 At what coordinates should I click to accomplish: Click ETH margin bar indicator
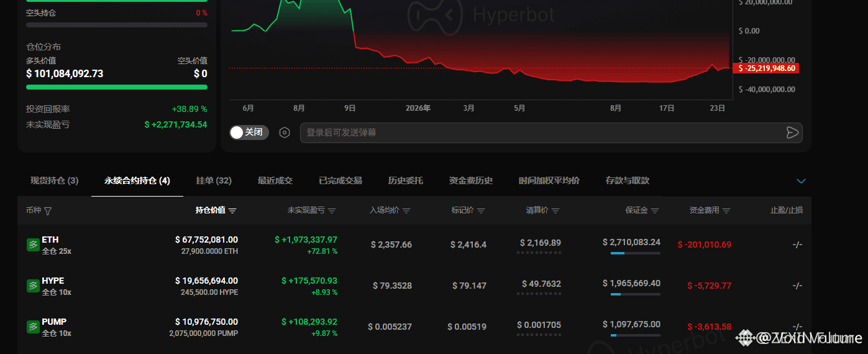635,253
